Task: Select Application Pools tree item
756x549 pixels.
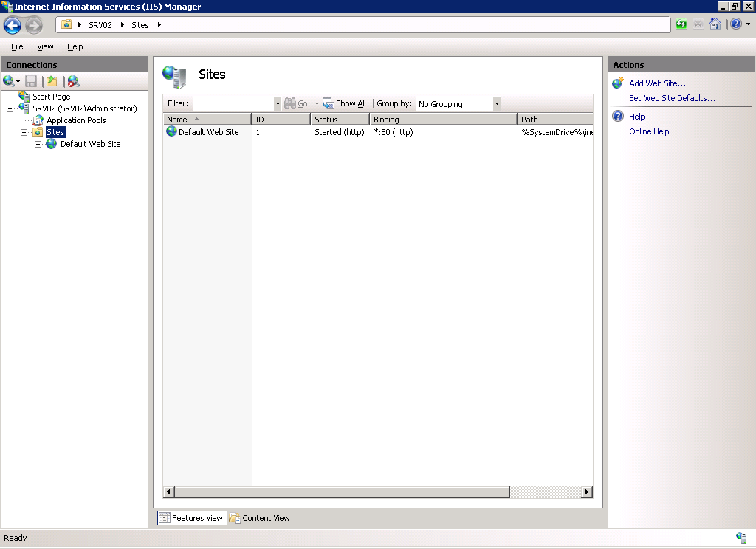Action: (x=76, y=120)
